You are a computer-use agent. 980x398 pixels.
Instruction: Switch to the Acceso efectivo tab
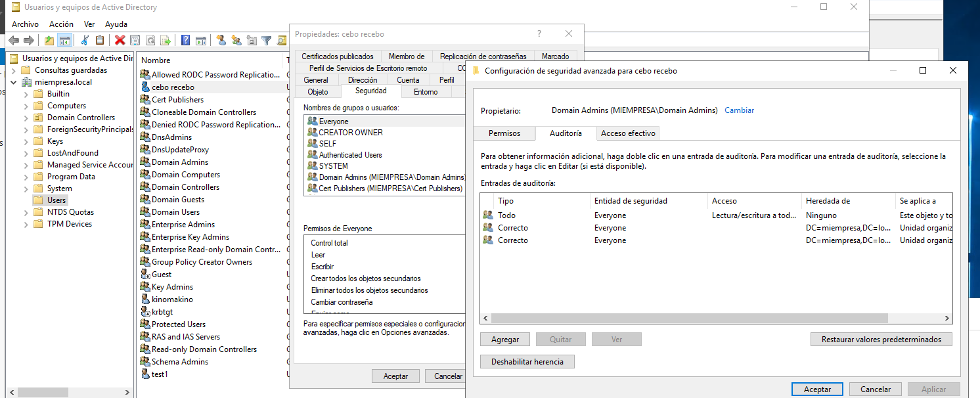click(628, 133)
